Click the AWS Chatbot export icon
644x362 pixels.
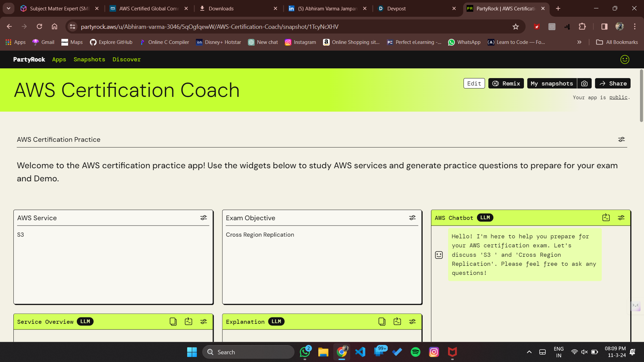pyautogui.click(x=606, y=218)
